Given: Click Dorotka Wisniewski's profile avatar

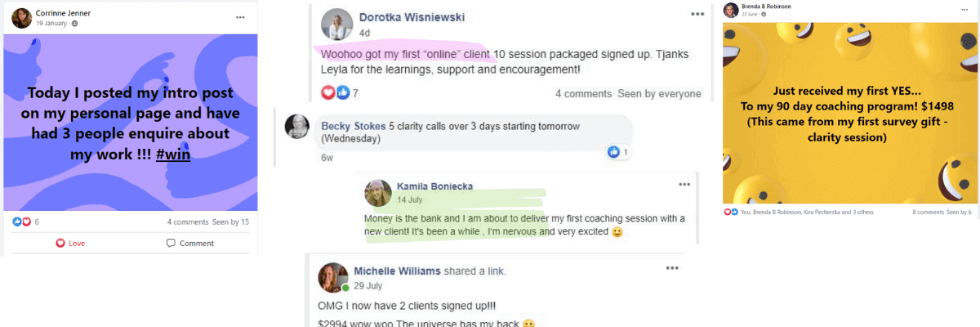Looking at the screenshot, I should (336, 24).
